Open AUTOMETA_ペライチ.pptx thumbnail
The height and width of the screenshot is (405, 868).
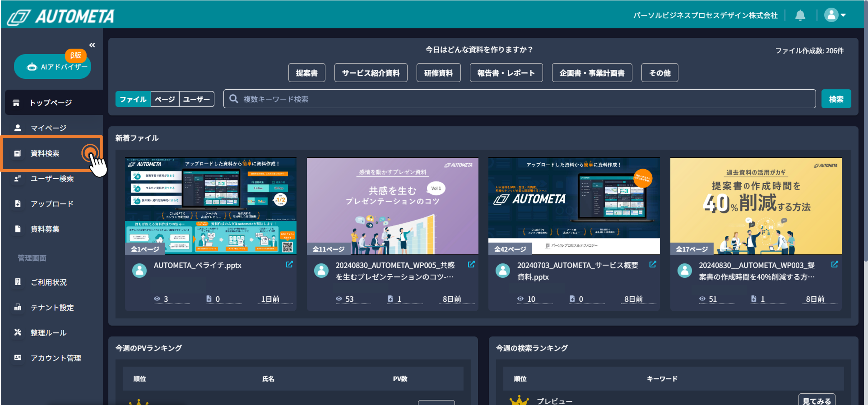211,206
